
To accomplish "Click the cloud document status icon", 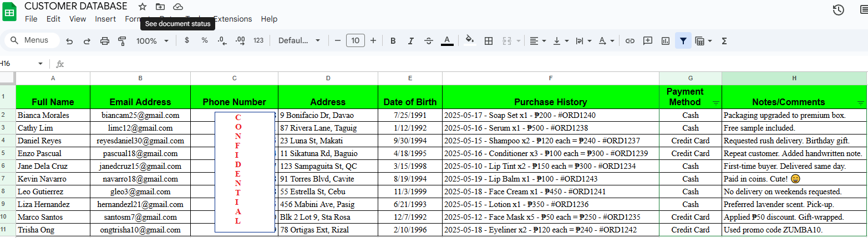I will pyautogui.click(x=178, y=7).
